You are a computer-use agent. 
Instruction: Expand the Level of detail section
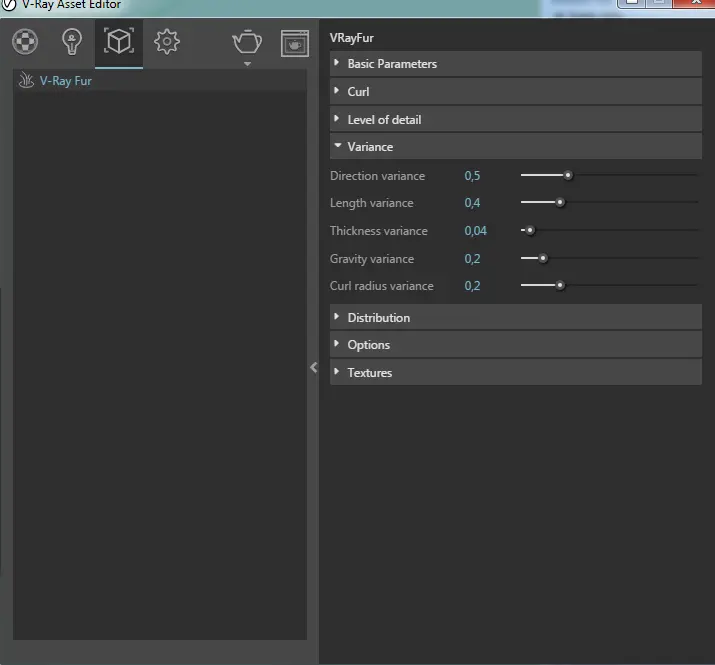tap(384, 120)
